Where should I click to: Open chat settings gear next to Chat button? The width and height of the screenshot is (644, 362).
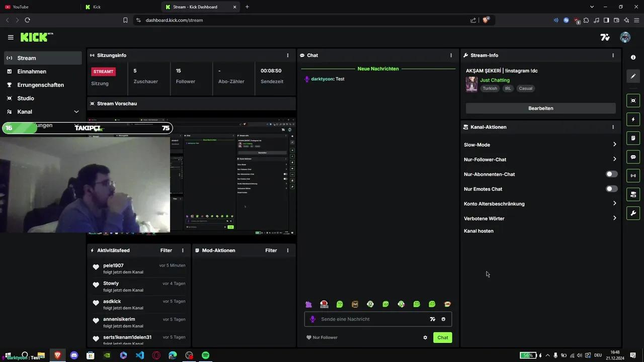pyautogui.click(x=425, y=337)
